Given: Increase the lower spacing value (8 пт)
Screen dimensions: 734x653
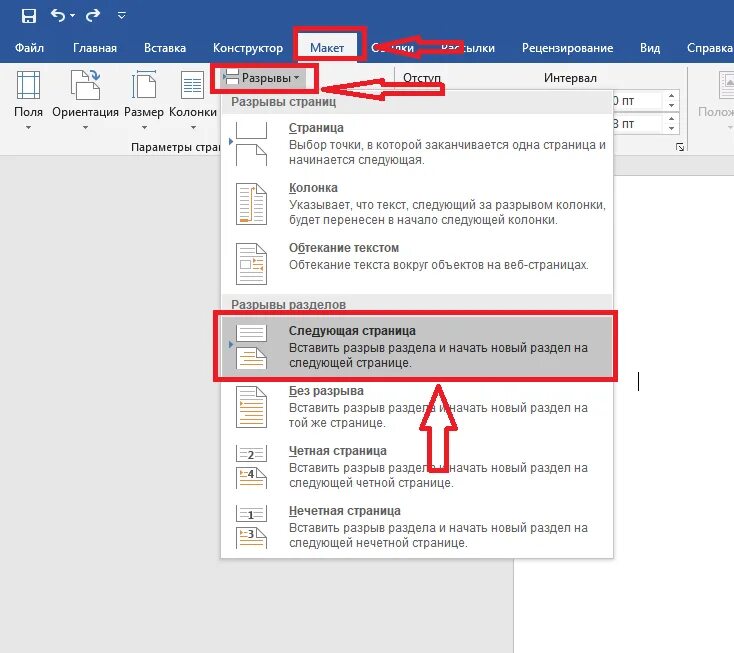Looking at the screenshot, I should point(672,119).
